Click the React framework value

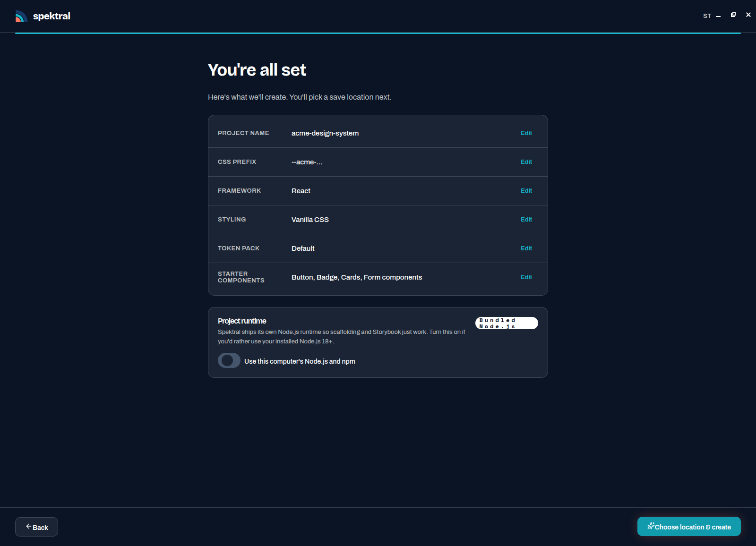point(301,191)
